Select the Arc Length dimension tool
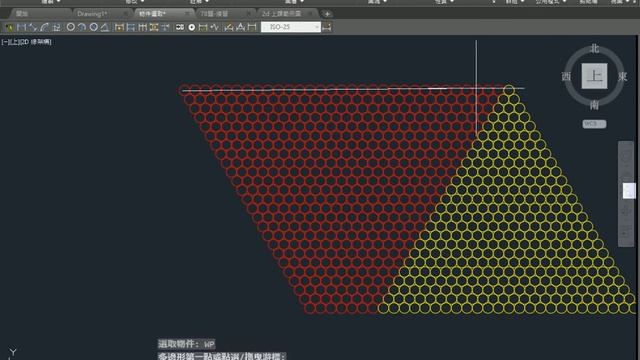 point(44,27)
